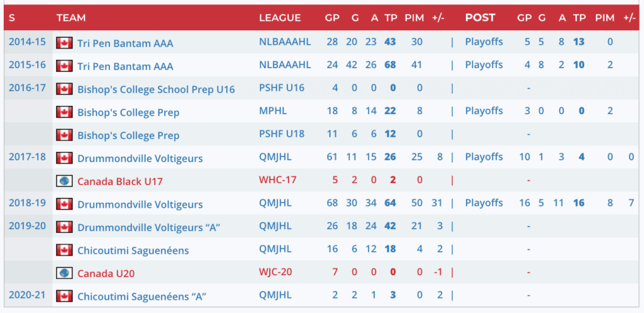
Task: Click the LEAGUE column header
Action: pos(280,18)
